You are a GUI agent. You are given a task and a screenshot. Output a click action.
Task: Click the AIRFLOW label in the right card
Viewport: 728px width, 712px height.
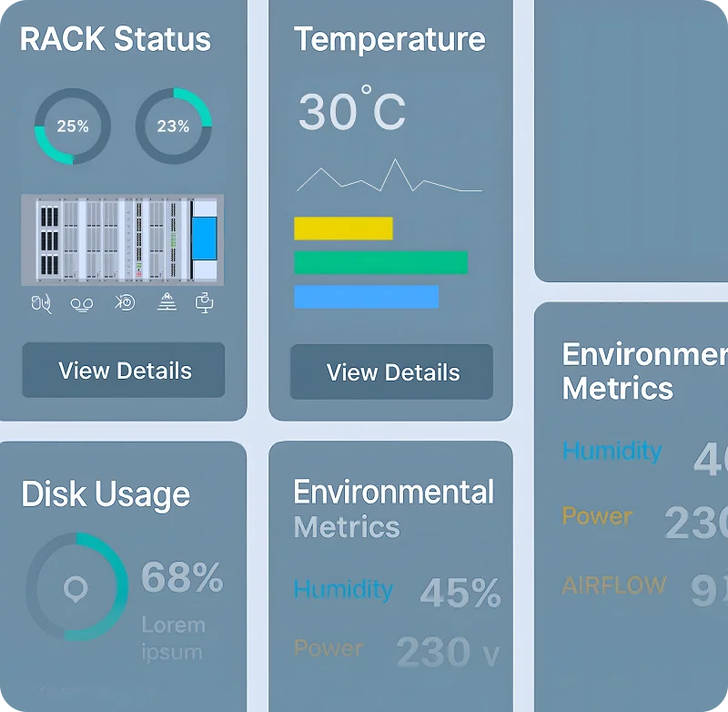pyautogui.click(x=614, y=585)
